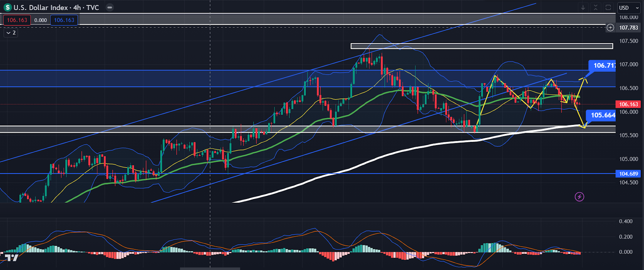
Task: Open the USD currency dropdown
Action: [x=628, y=8]
